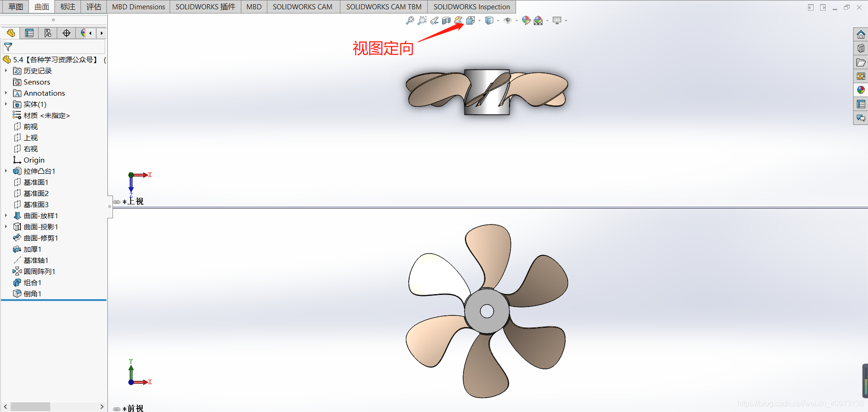Switch to the DisplayManager color ball tab
Viewport: 868px width, 412px height.
(82, 33)
